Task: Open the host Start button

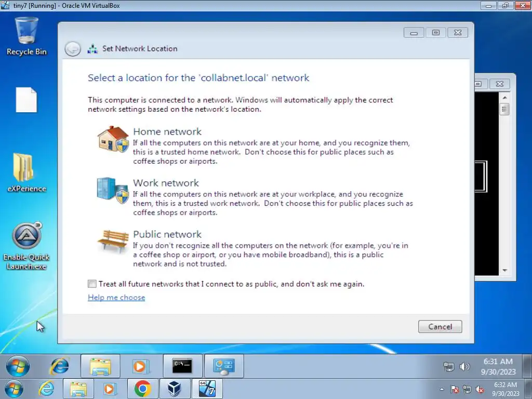Action: pos(14,389)
